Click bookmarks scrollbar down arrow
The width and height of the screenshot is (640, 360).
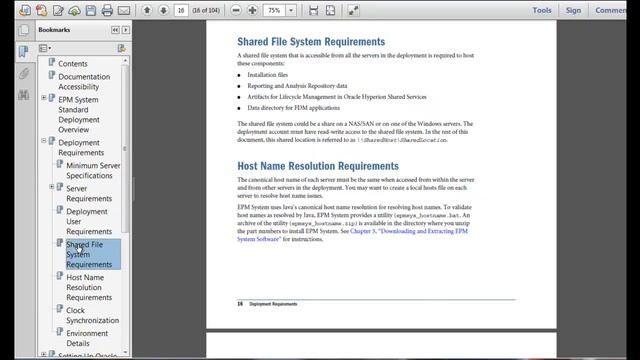[x=125, y=352]
